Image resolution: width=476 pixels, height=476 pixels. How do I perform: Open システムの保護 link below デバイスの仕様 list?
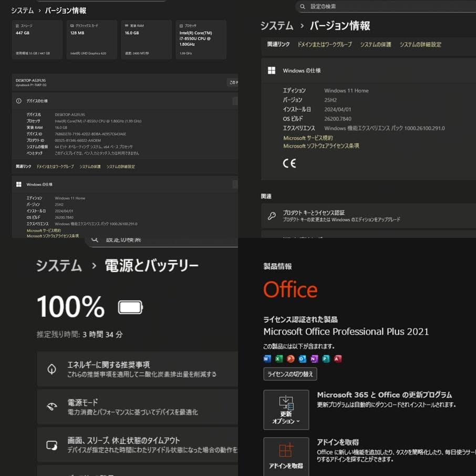click(90, 167)
